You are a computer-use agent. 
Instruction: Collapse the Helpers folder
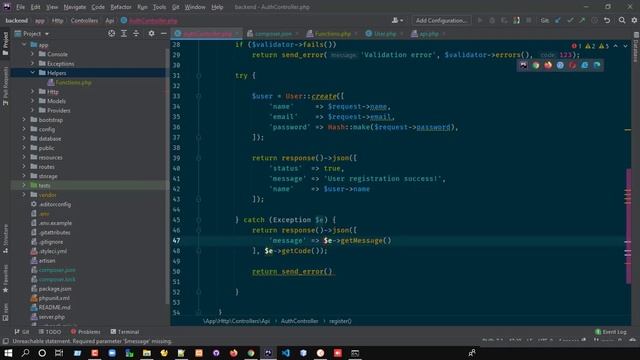click(33, 73)
